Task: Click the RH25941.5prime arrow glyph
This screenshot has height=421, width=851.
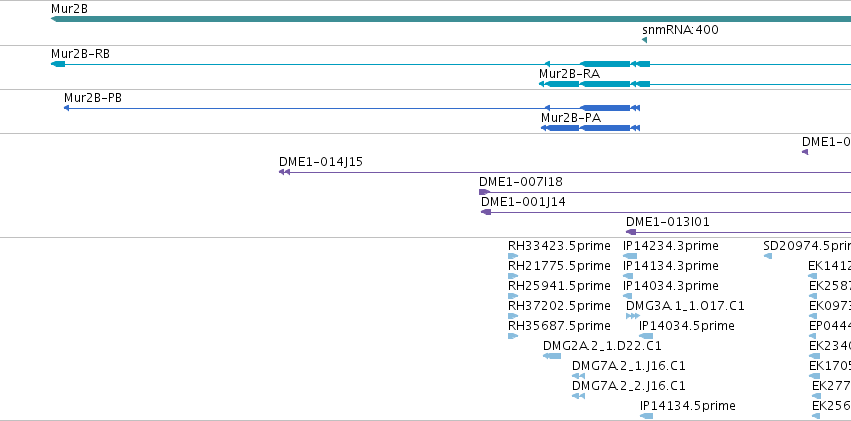Action: [x=513, y=296]
